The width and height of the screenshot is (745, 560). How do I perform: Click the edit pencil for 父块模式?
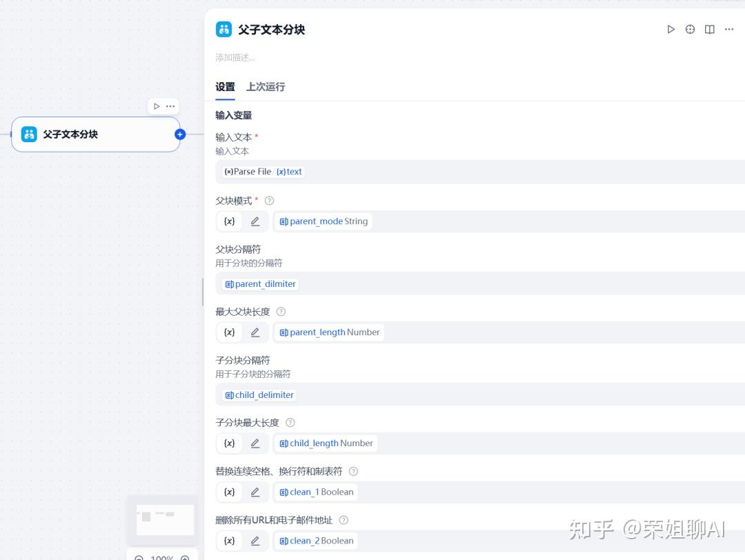point(255,221)
